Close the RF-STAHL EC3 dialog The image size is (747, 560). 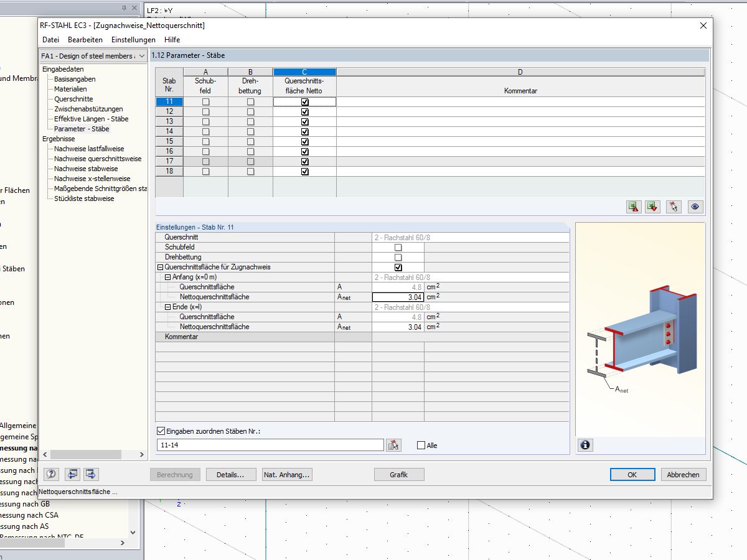point(703,26)
